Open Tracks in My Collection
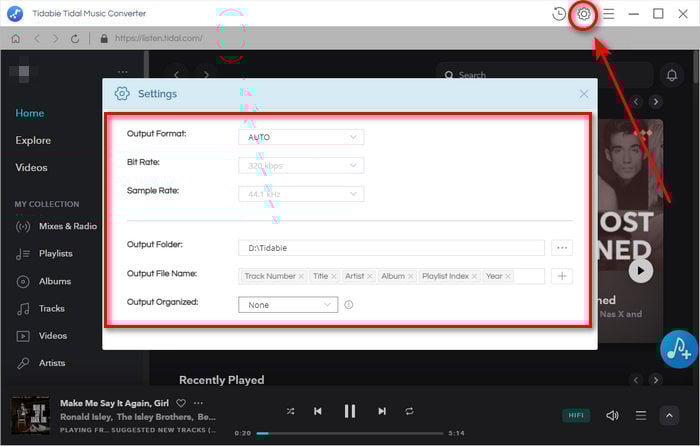Image resolution: width=700 pixels, height=446 pixels. 41,308
